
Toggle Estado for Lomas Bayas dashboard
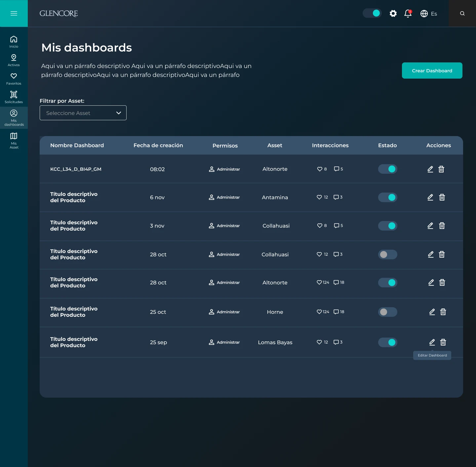click(388, 342)
